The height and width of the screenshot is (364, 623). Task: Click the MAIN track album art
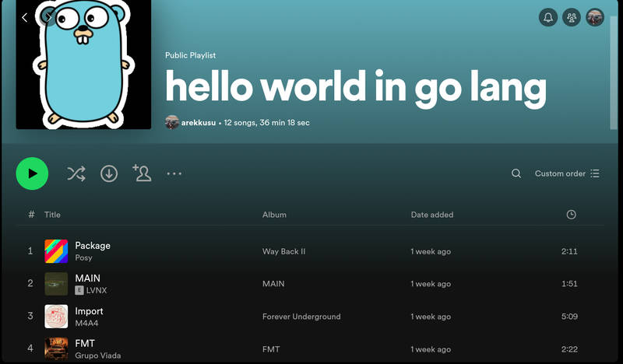click(x=56, y=283)
